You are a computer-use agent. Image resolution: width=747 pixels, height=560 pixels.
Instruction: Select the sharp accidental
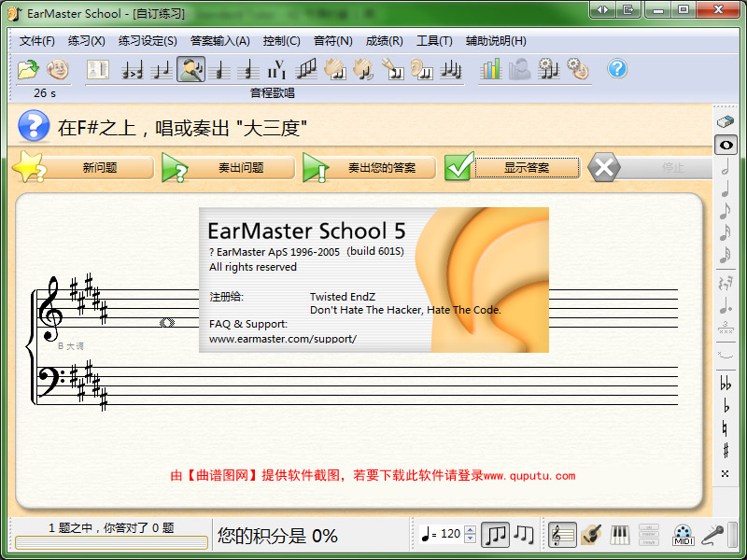(x=726, y=451)
